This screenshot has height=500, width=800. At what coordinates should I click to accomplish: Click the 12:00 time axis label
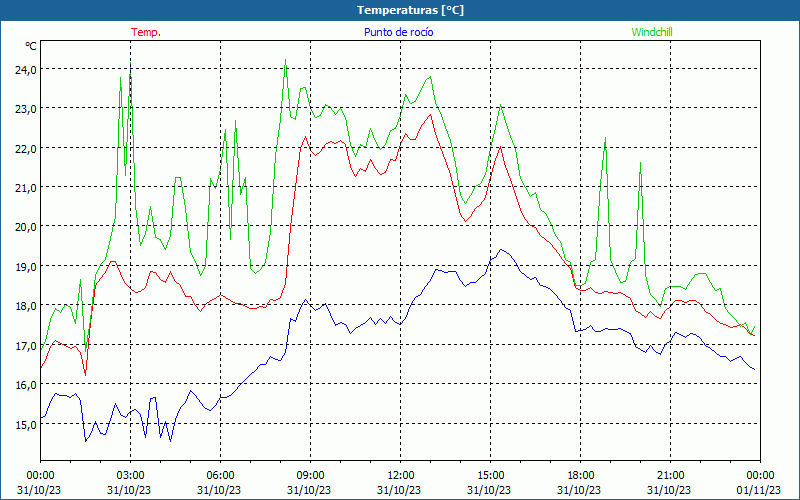click(x=401, y=476)
